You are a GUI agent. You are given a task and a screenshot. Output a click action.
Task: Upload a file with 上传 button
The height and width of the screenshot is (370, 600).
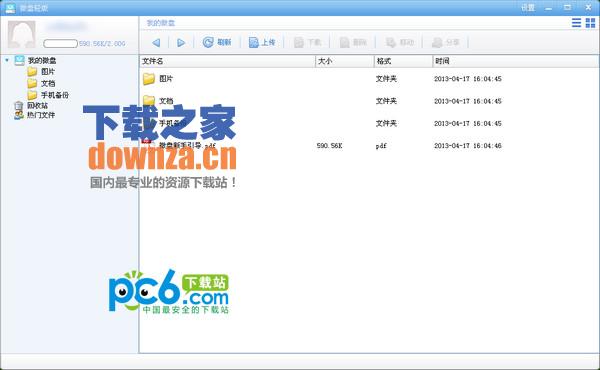262,42
